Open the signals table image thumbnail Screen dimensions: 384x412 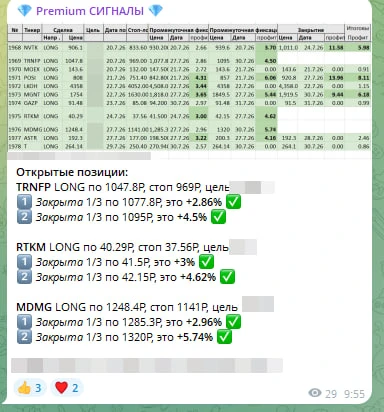[x=189, y=92]
